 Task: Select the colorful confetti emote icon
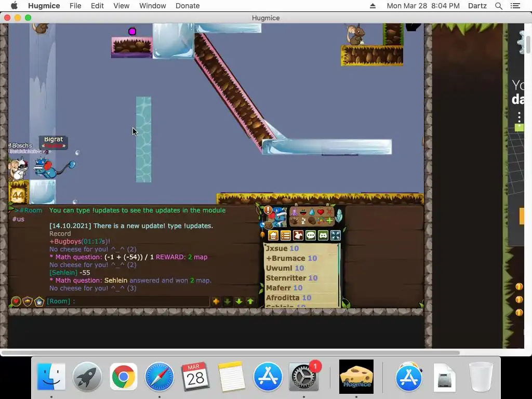coord(321,221)
